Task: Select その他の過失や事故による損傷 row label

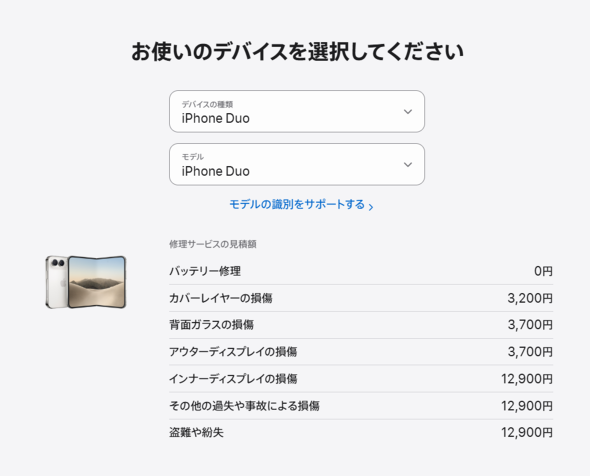Action: [244, 406]
